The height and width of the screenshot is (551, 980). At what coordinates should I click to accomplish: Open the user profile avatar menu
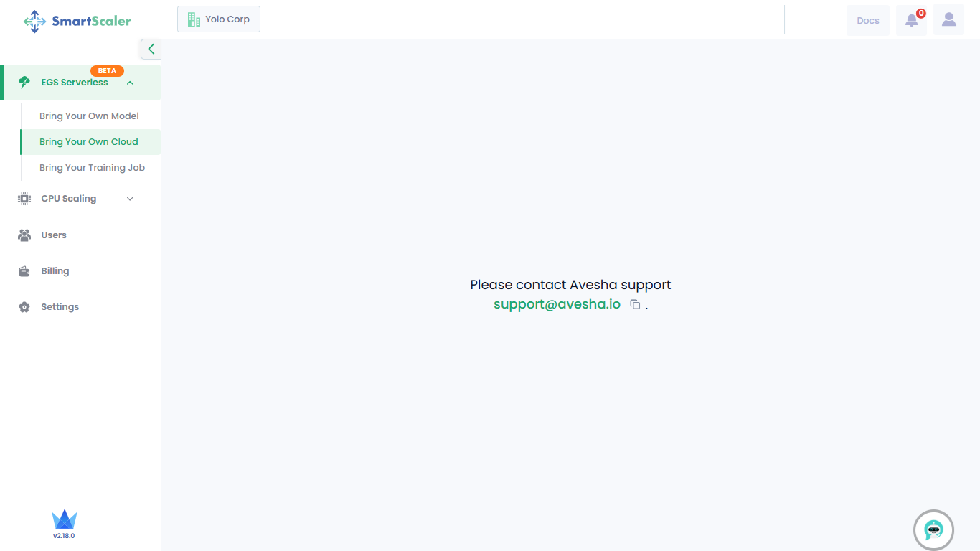pos(948,20)
